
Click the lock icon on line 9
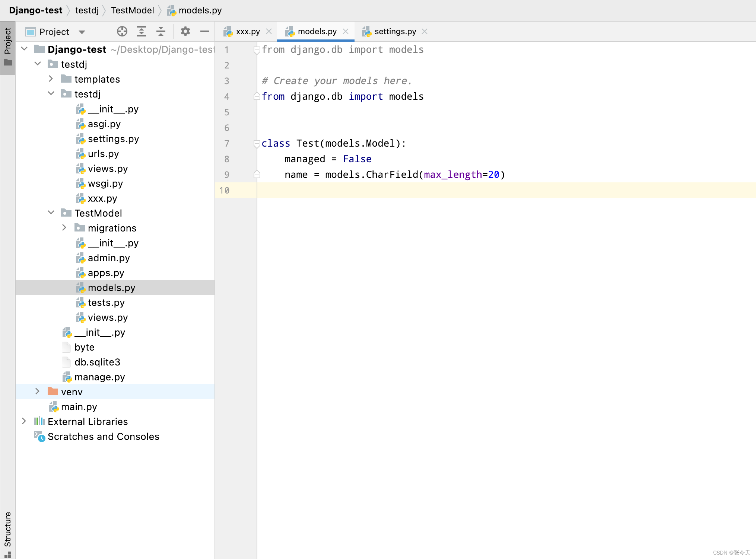(257, 175)
